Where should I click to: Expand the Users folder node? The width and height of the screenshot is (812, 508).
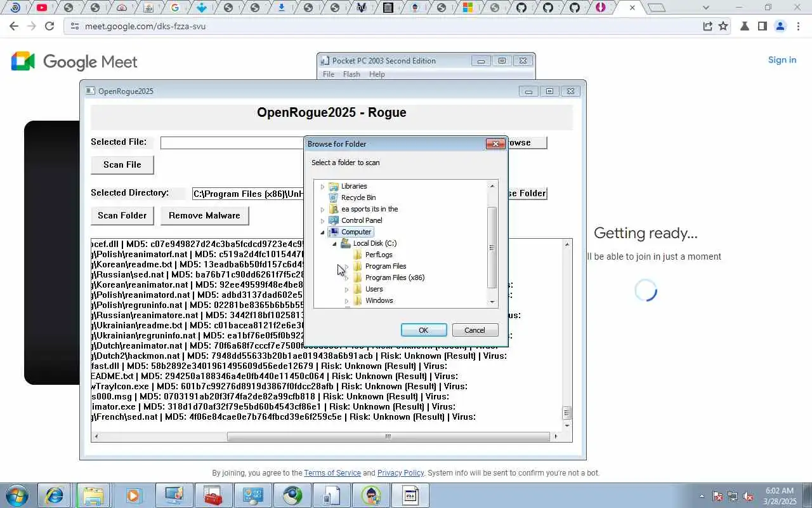(346, 290)
